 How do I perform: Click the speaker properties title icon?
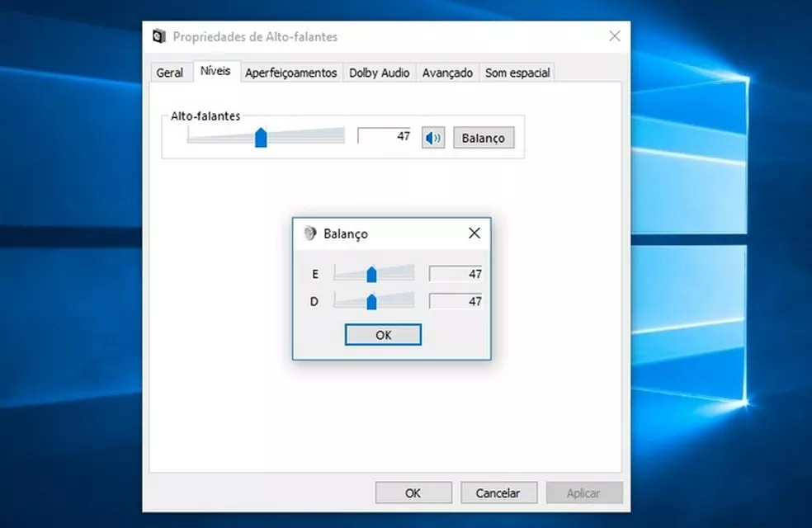tap(159, 36)
